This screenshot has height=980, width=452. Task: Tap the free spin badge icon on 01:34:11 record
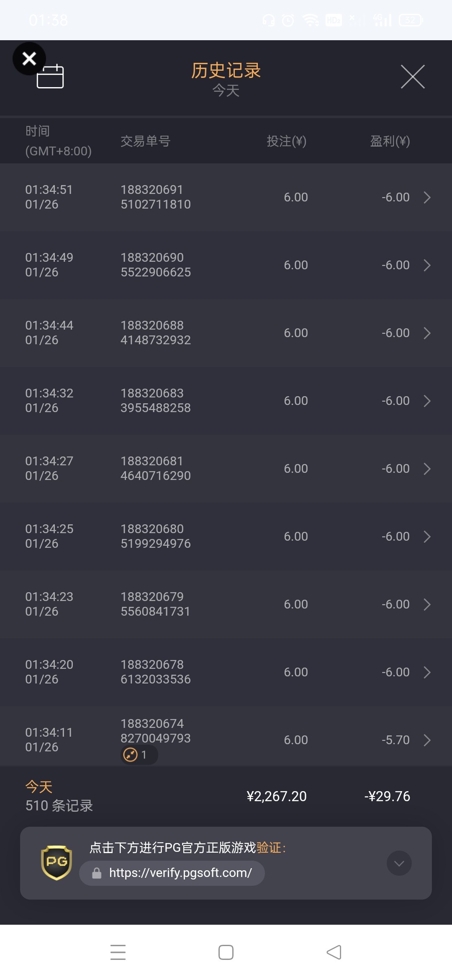pyautogui.click(x=131, y=755)
